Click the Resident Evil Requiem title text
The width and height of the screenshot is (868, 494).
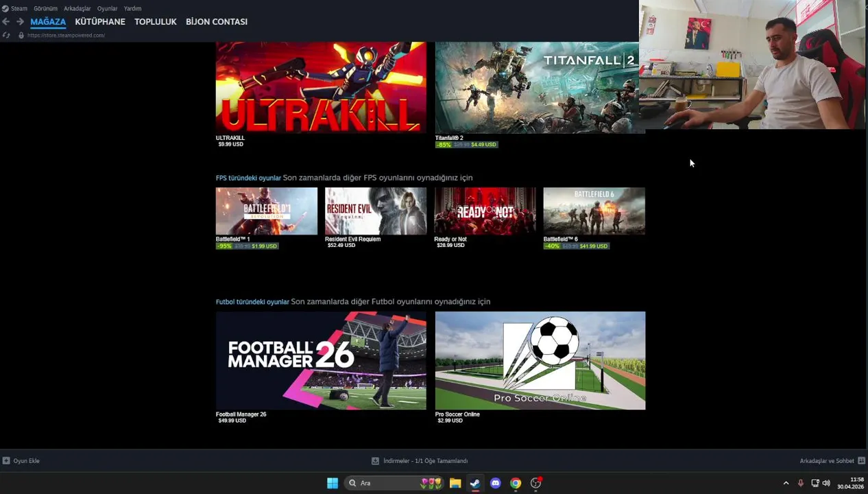tap(352, 239)
